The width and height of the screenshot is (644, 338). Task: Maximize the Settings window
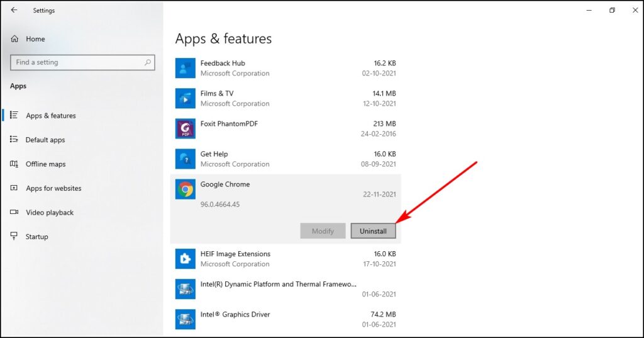coord(612,10)
